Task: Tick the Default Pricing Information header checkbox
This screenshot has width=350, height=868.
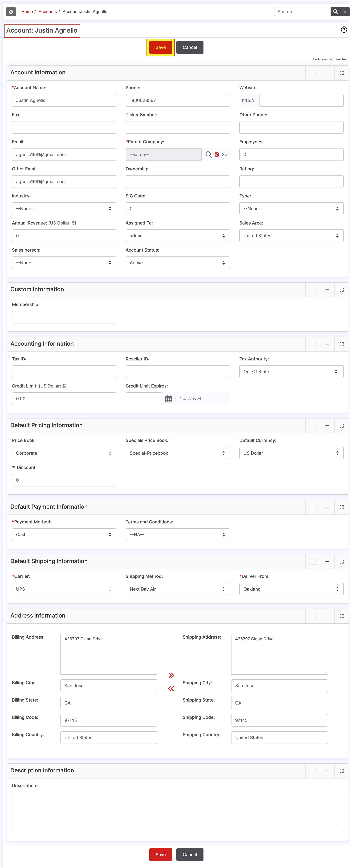Action: coord(313,426)
